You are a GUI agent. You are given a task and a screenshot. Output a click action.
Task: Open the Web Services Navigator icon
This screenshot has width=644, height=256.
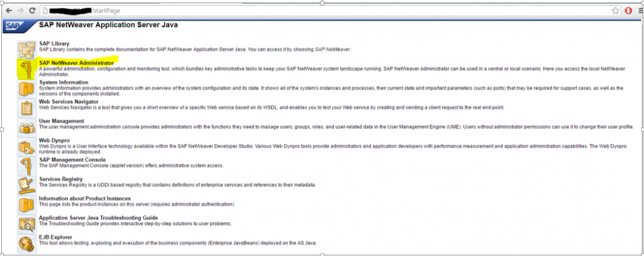pos(26,108)
